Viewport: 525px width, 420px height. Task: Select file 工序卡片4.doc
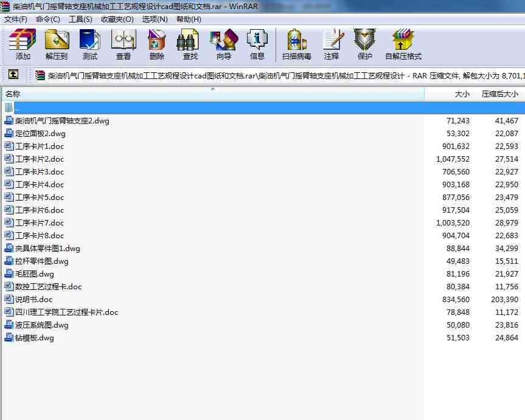click(x=40, y=184)
